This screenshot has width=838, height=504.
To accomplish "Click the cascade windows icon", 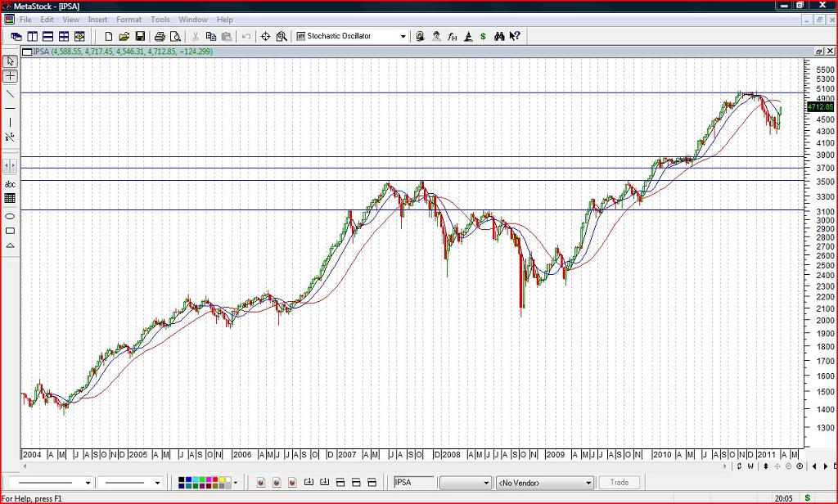I will [16, 36].
